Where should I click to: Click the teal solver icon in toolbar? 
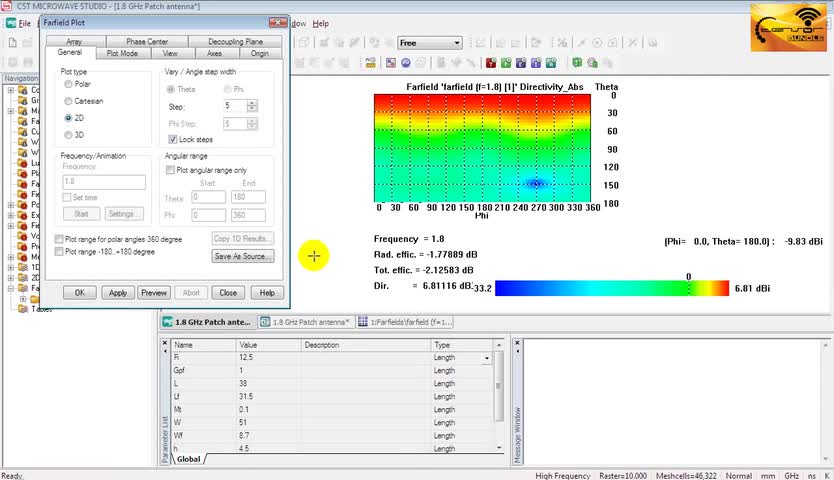[551, 63]
